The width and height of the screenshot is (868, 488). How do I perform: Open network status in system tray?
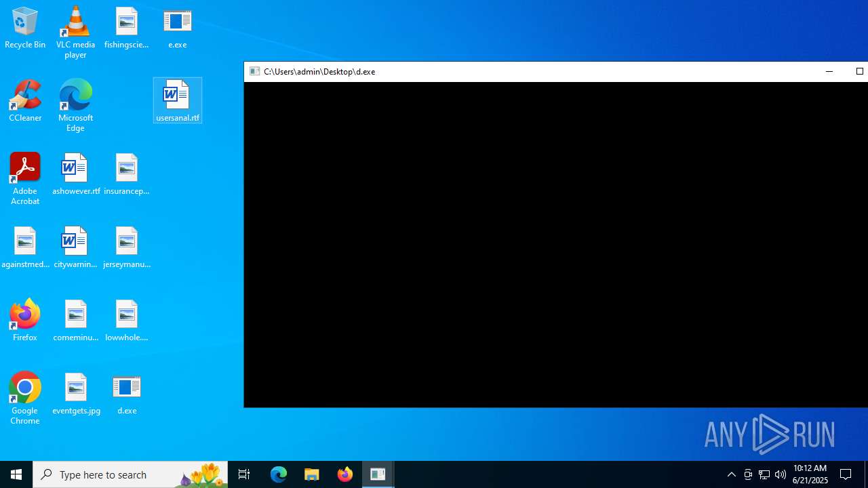click(x=764, y=474)
